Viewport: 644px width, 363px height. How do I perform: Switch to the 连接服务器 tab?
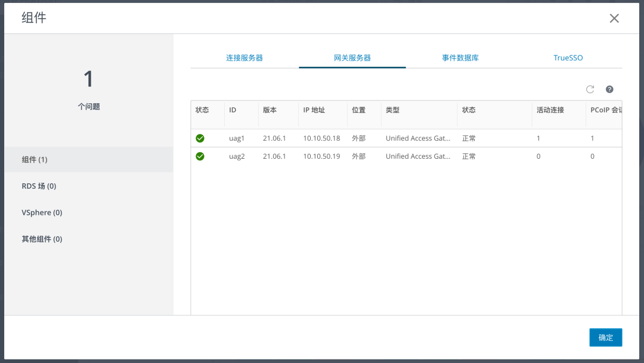(244, 58)
